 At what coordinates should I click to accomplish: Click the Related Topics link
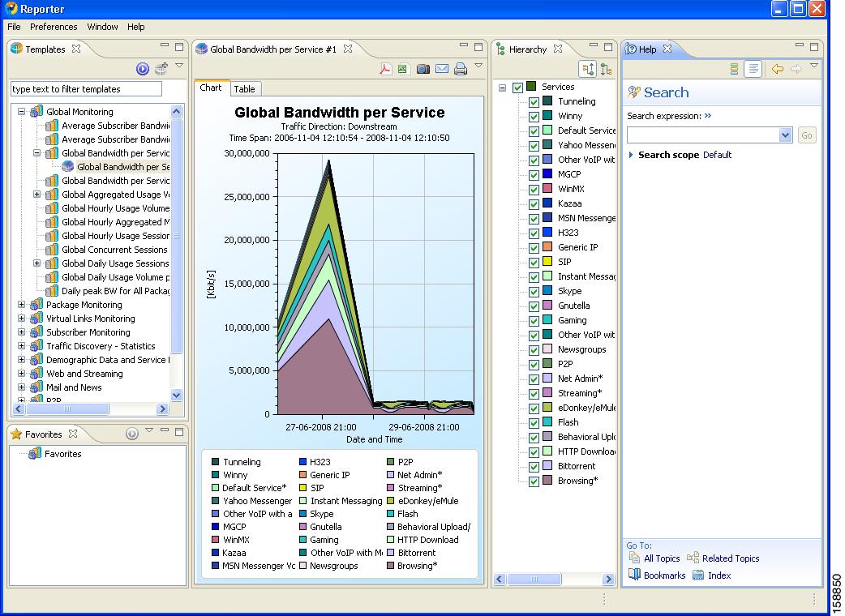tap(730, 558)
